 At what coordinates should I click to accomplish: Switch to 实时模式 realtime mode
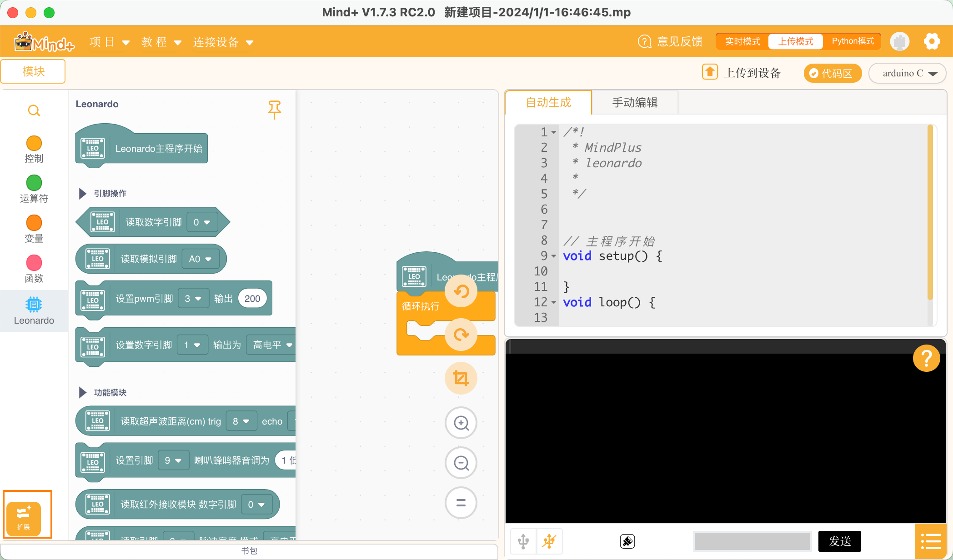742,41
